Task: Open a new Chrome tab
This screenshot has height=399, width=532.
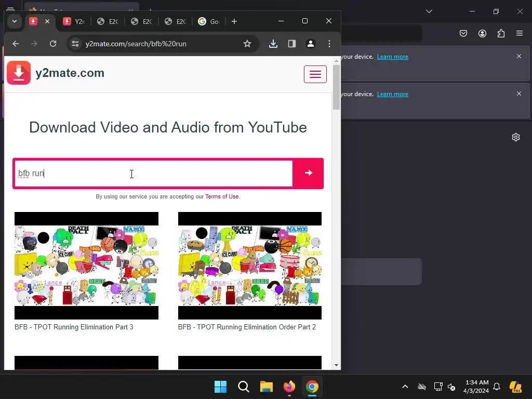Action: click(234, 21)
